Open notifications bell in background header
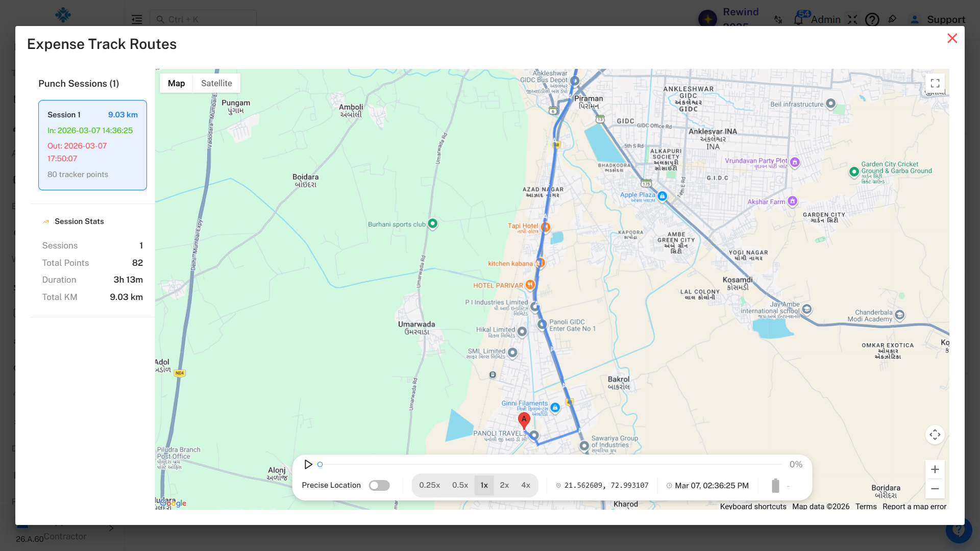980x551 pixels. [799, 19]
